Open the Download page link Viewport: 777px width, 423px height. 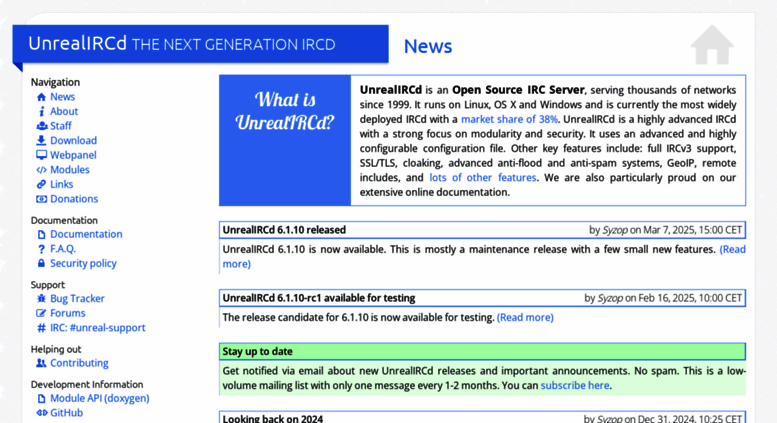tap(73, 140)
